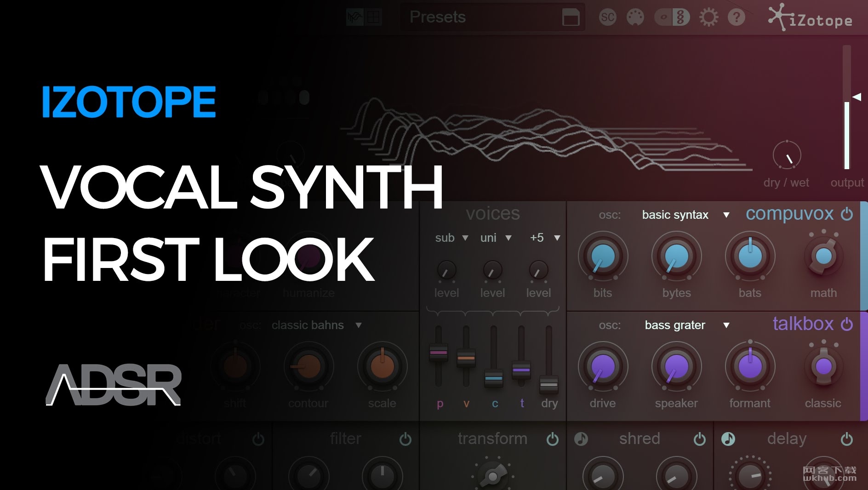Click the spectrum waveform display
This screenshot has width=868, height=490.
[x=547, y=134]
